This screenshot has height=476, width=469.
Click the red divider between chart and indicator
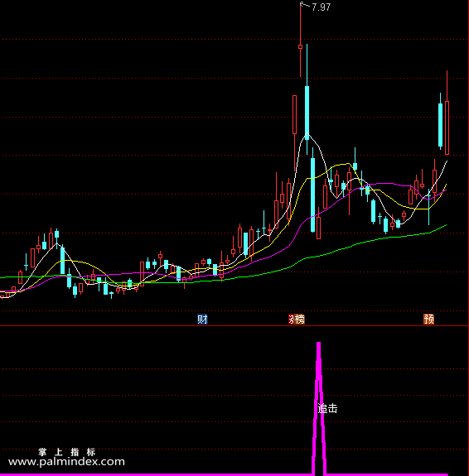click(x=234, y=325)
